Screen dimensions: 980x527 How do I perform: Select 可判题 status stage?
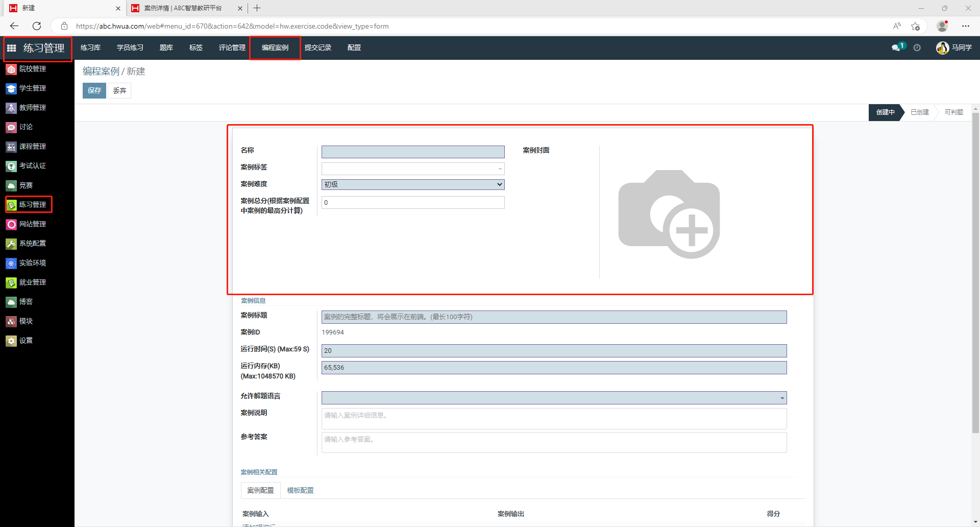click(x=953, y=112)
